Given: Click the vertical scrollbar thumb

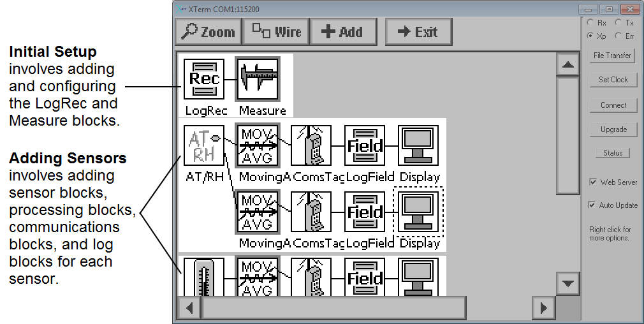Looking at the screenshot, I should [568, 135].
